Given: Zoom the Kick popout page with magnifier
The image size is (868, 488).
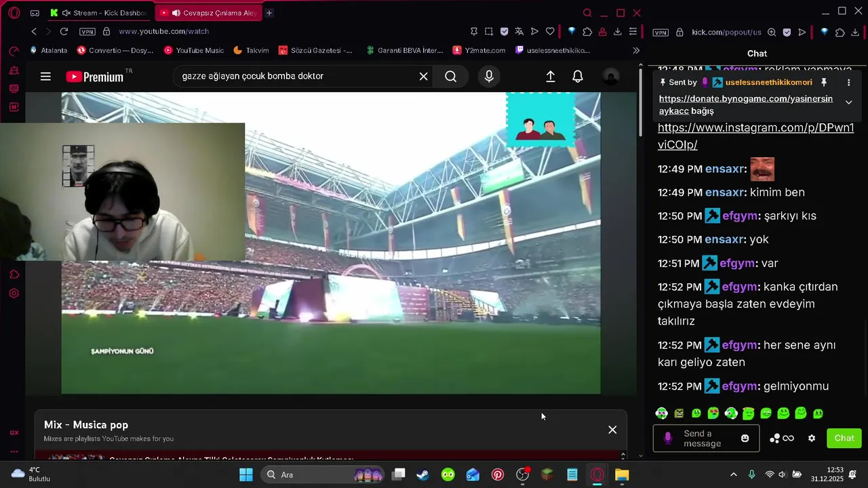Looking at the screenshot, I should [x=772, y=32].
